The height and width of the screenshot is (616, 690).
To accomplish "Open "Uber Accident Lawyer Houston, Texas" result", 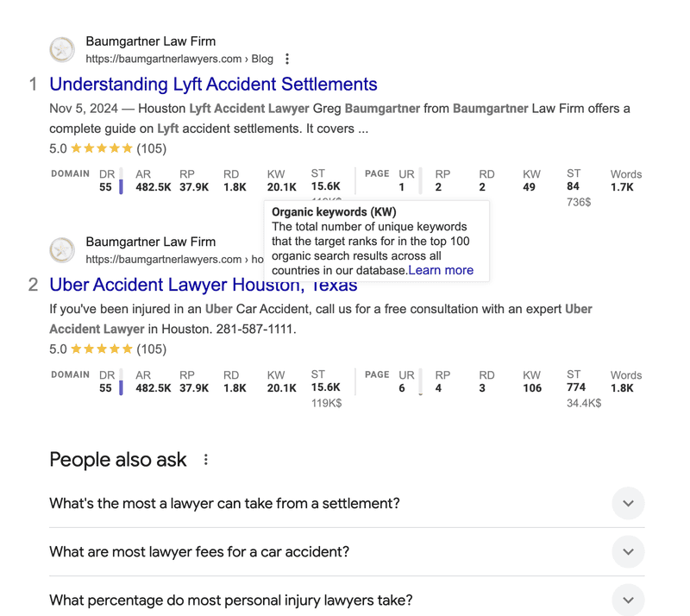I will coord(203,285).
